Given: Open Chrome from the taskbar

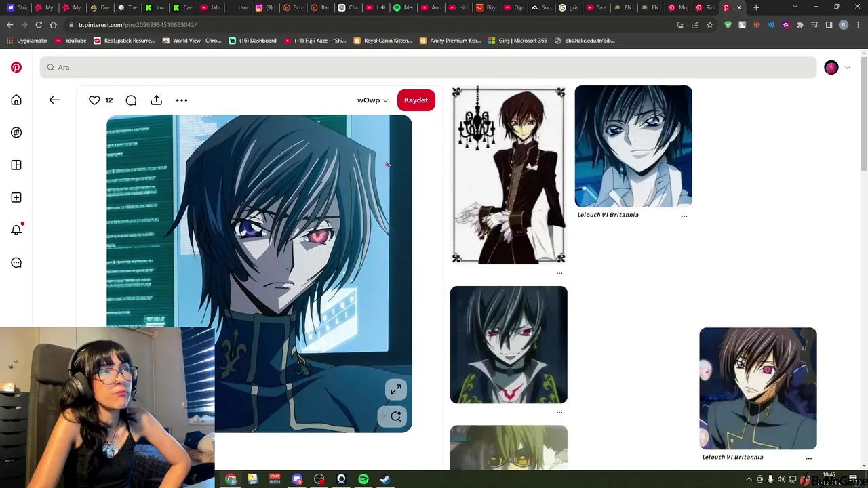Looking at the screenshot, I should pos(231,479).
